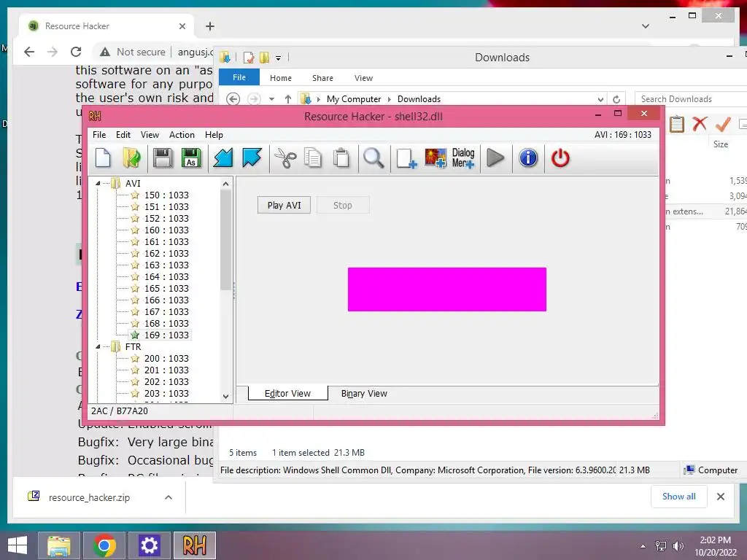Save the file using the floppy icon
Screen dimensions: 747x560
[163, 158]
